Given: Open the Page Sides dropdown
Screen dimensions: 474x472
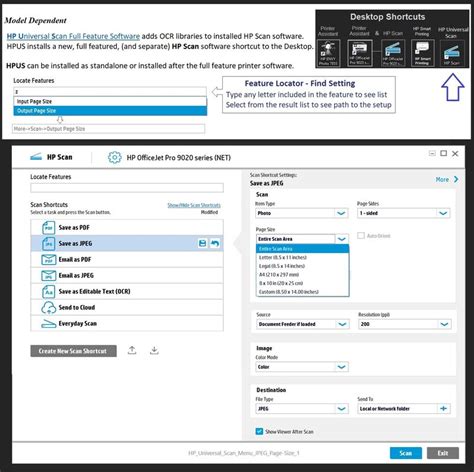Looking at the screenshot, I should (404, 213).
